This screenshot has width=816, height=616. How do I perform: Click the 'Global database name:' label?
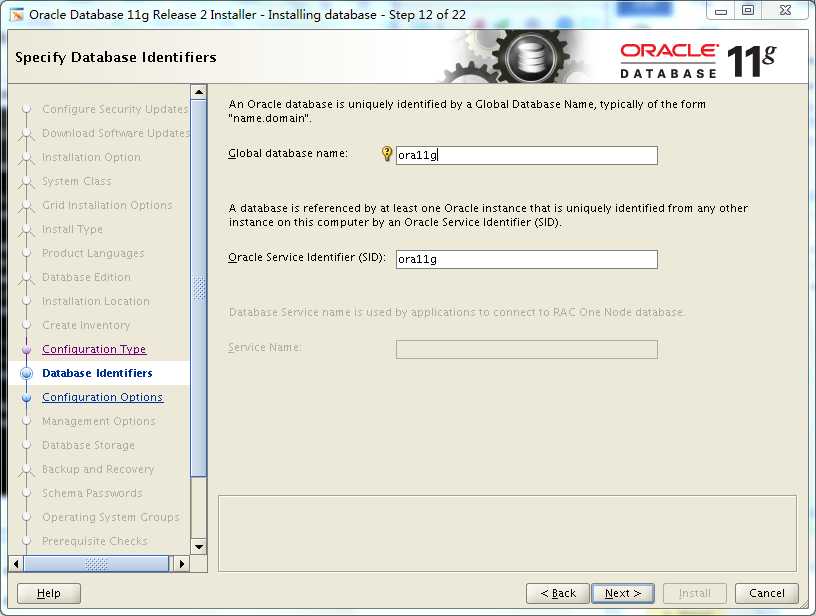point(288,153)
